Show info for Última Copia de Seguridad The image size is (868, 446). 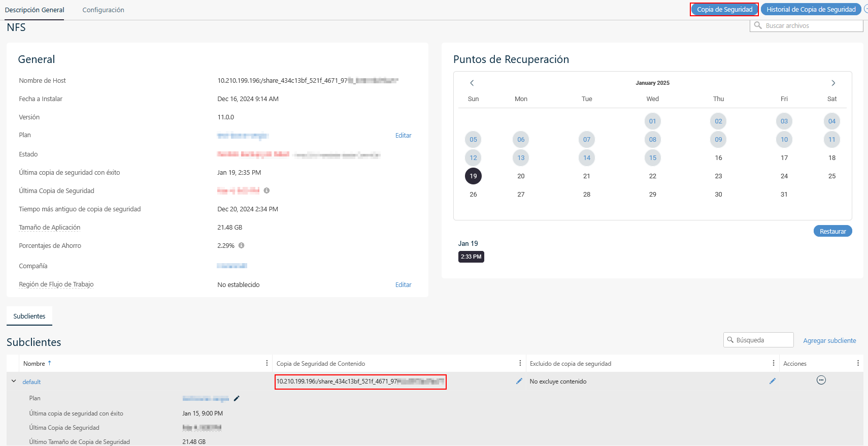tap(266, 190)
